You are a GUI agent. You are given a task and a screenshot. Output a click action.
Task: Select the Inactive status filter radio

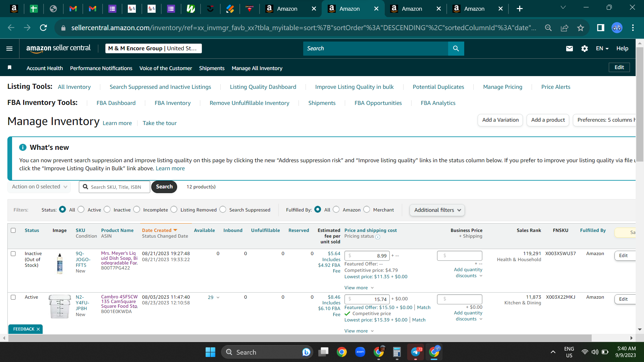pos(107,209)
